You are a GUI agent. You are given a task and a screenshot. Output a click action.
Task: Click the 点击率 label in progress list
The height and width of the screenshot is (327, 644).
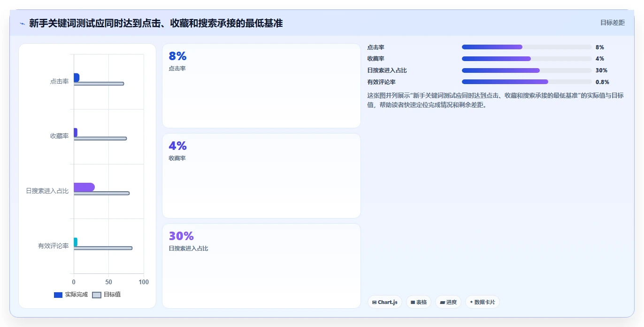[x=376, y=47]
